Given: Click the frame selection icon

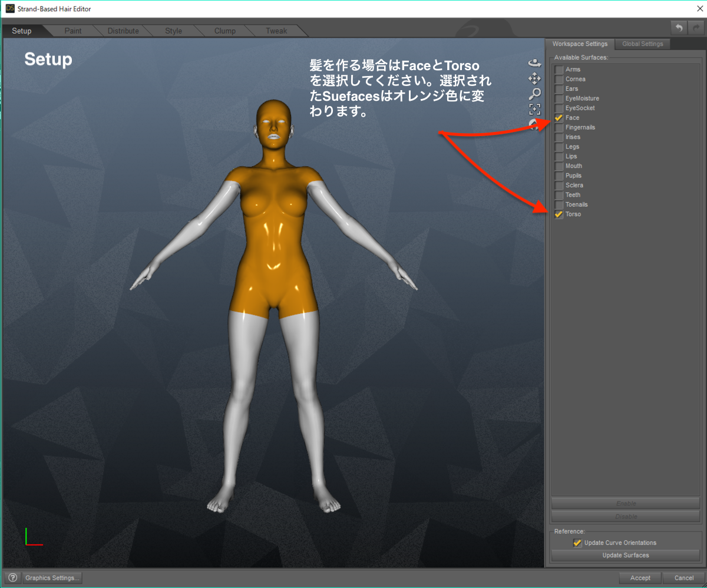Looking at the screenshot, I should click(x=535, y=109).
